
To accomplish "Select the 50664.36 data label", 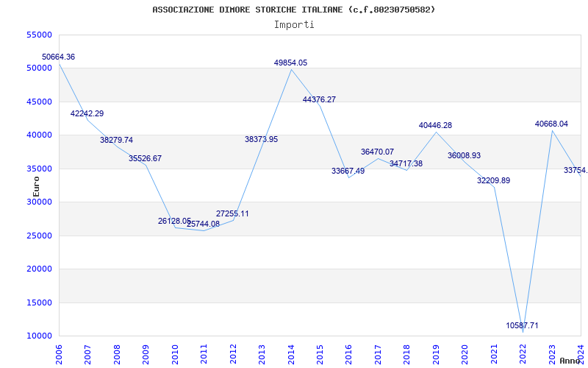I will [x=58, y=57].
